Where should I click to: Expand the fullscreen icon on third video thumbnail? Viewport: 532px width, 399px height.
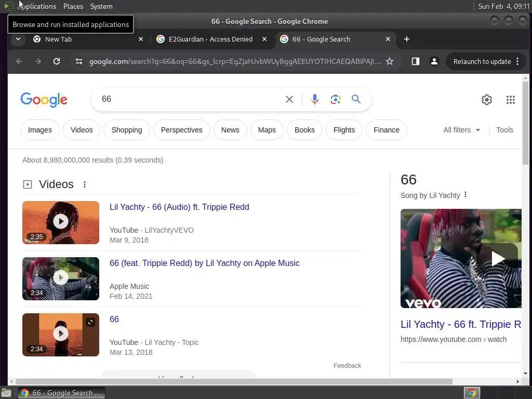pos(90,322)
